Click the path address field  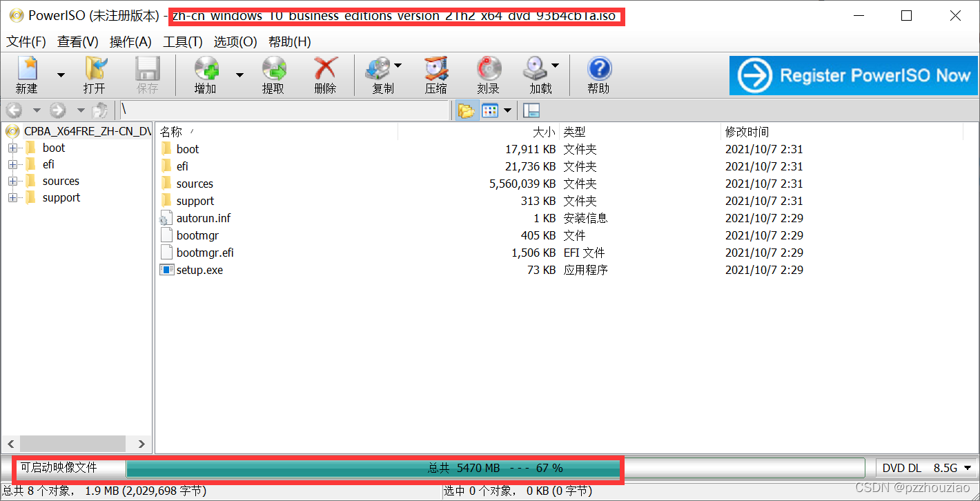[x=284, y=110]
